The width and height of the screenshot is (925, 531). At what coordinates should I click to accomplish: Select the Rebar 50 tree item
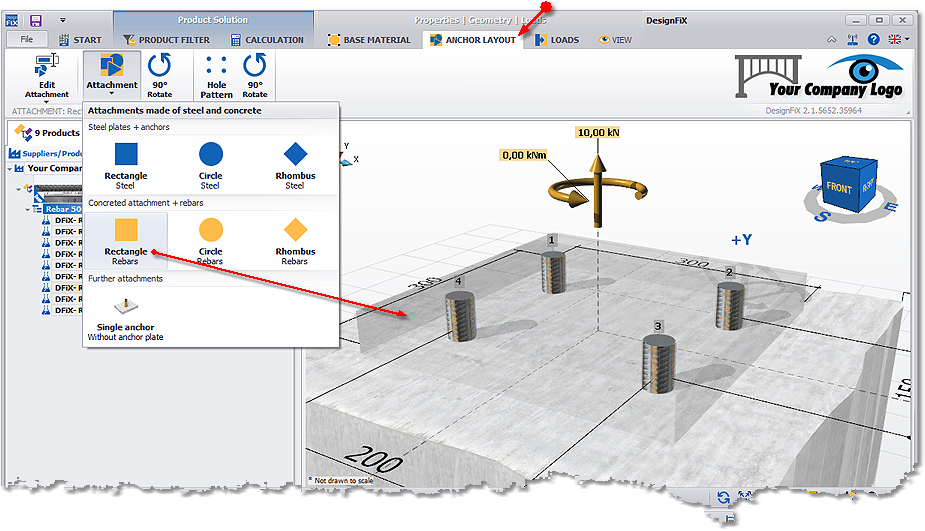pyautogui.click(x=63, y=209)
